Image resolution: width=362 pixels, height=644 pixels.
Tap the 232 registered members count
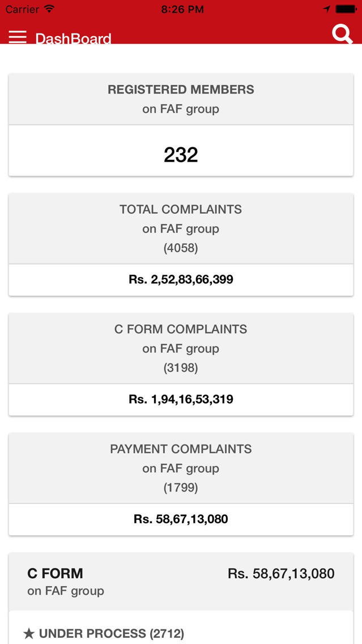[x=181, y=155]
